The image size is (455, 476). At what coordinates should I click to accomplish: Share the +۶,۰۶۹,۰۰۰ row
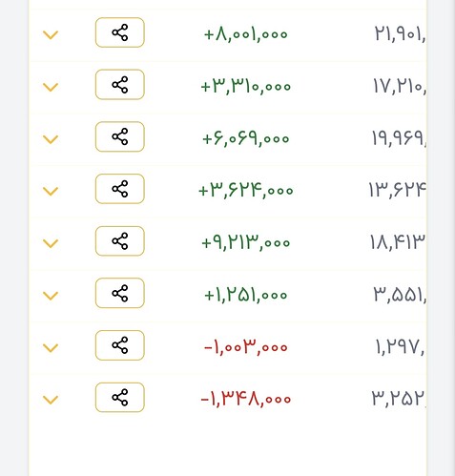click(x=120, y=136)
